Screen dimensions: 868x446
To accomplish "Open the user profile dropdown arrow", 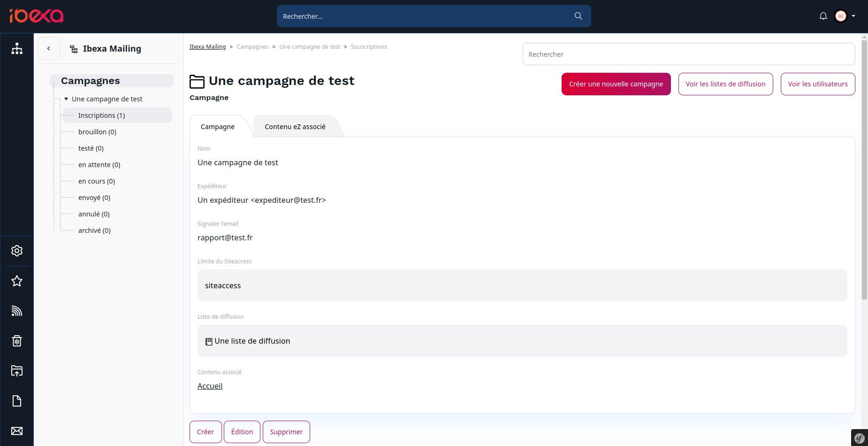I will 854,15.
